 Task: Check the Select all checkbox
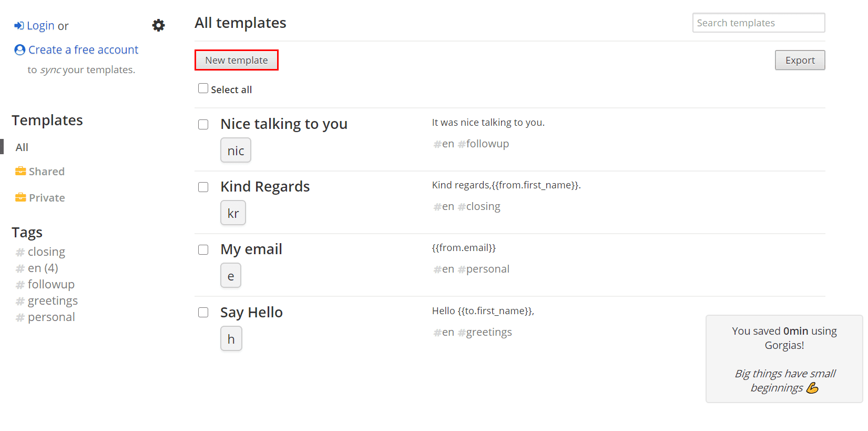[x=203, y=88]
